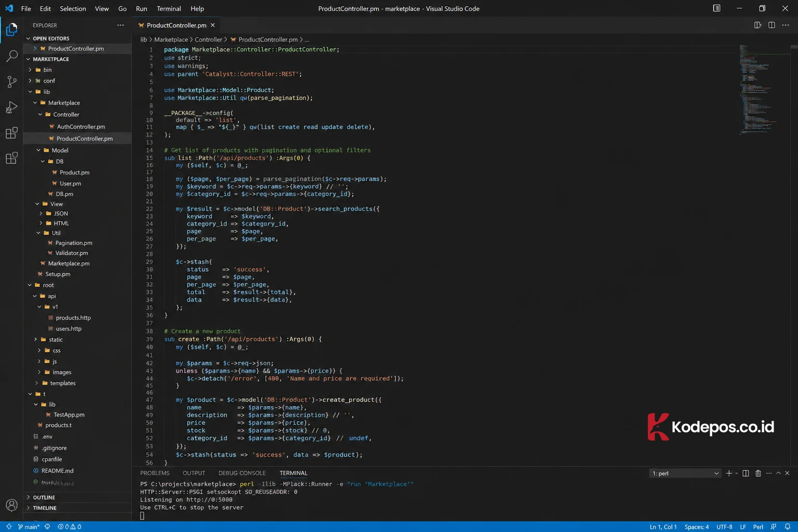Image resolution: width=798 pixels, height=532 pixels.
Task: Click Controller in the breadcrumb path
Action: (208, 39)
